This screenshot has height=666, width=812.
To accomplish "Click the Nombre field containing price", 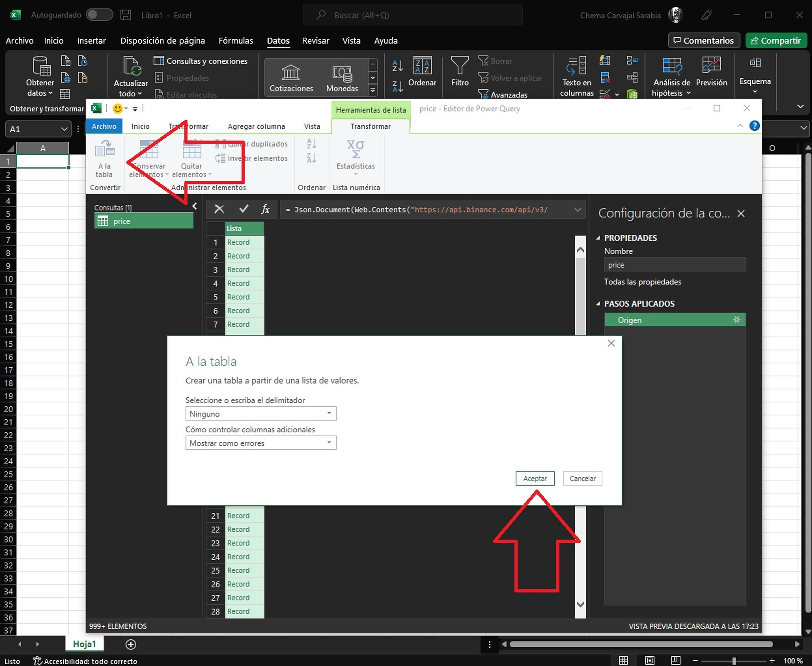I will coord(675,265).
